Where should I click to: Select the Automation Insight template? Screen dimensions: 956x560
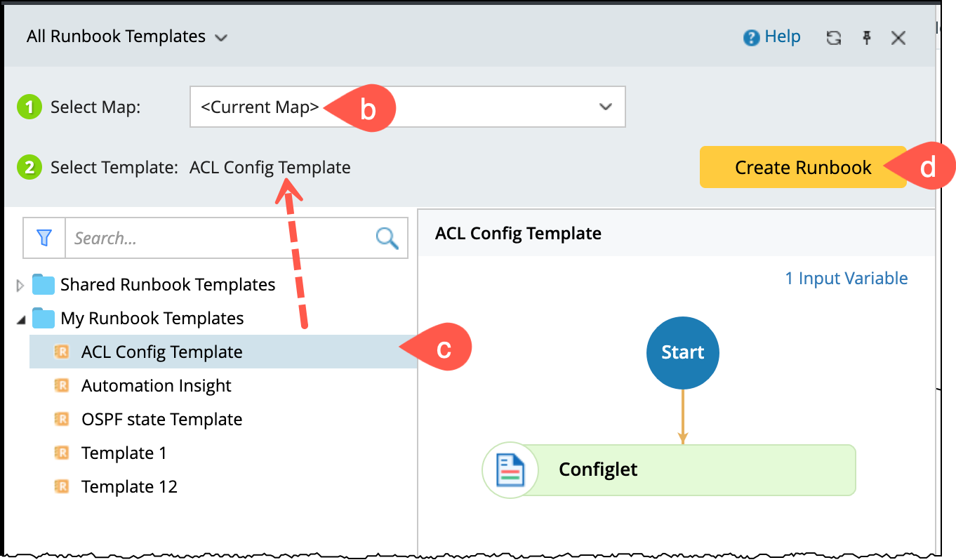coord(156,386)
